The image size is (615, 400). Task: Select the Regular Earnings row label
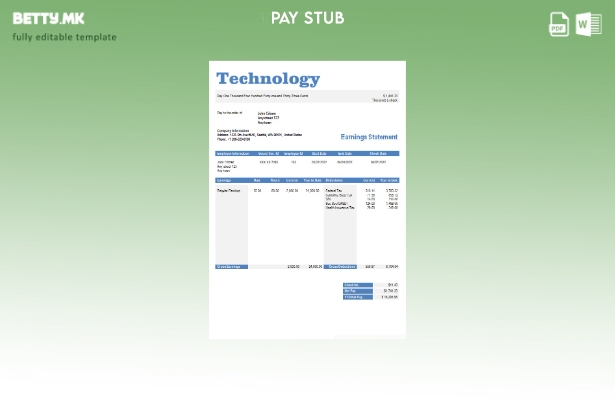point(228,190)
